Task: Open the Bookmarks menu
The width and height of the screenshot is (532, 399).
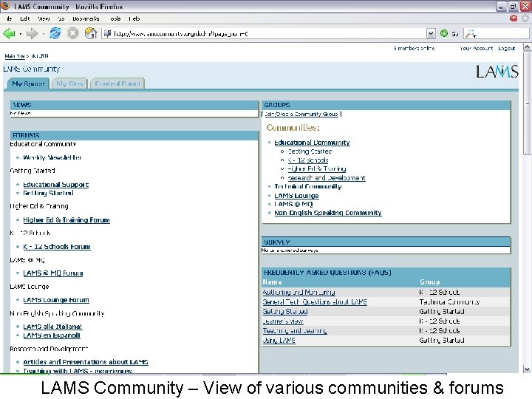Action: (x=86, y=18)
